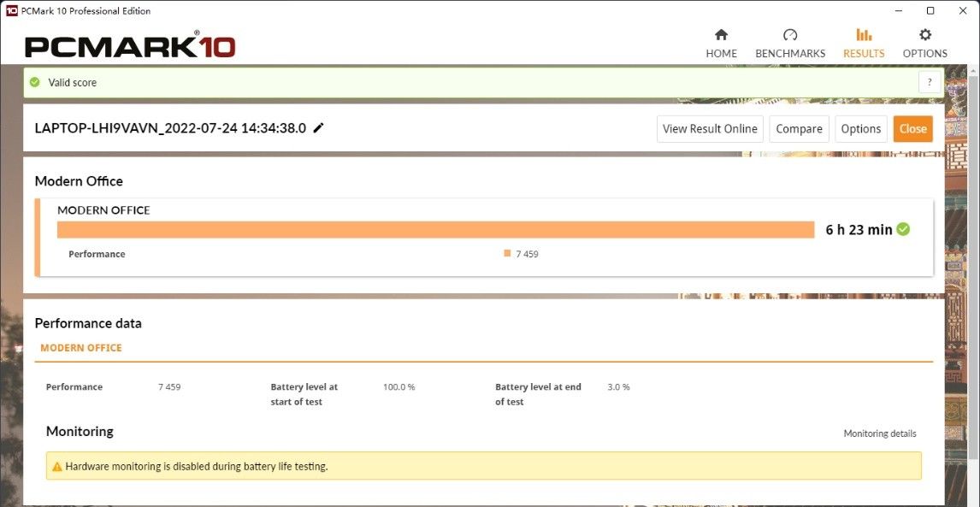Click the Options gear icon
The width and height of the screenshot is (980, 507).
coord(925,34)
